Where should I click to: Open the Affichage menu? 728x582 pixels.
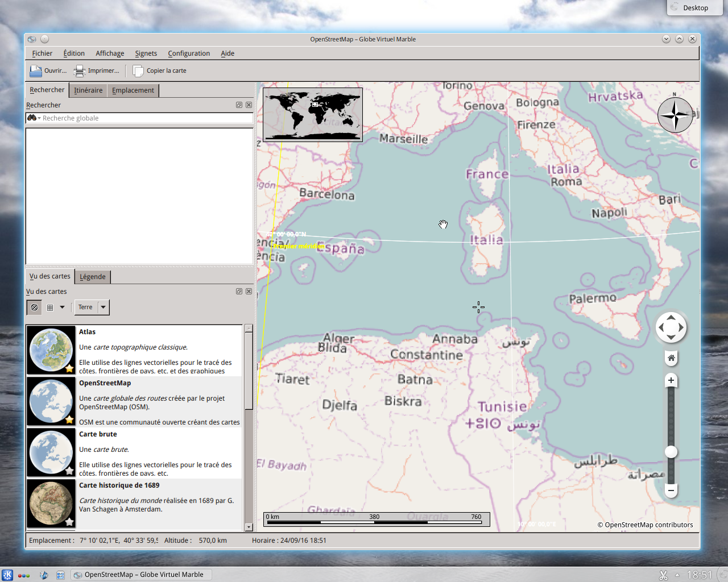(x=110, y=53)
